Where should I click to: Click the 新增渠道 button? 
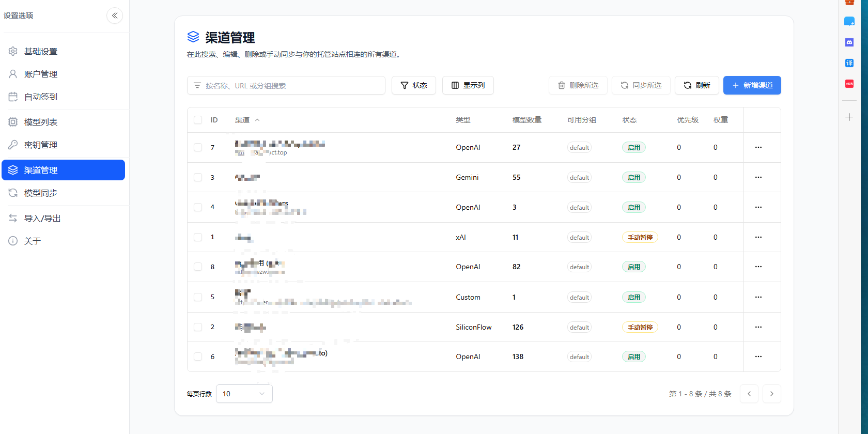[x=752, y=85]
